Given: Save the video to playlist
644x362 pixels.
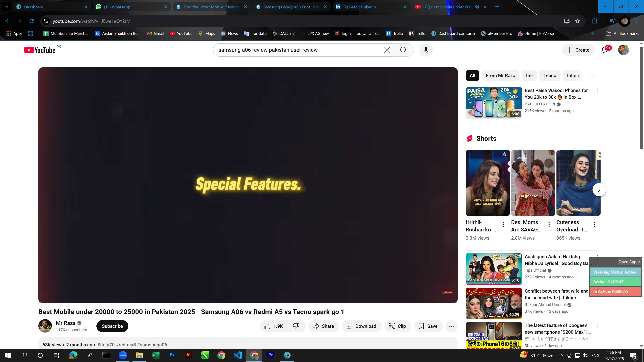Looking at the screenshot, I should point(428,326).
